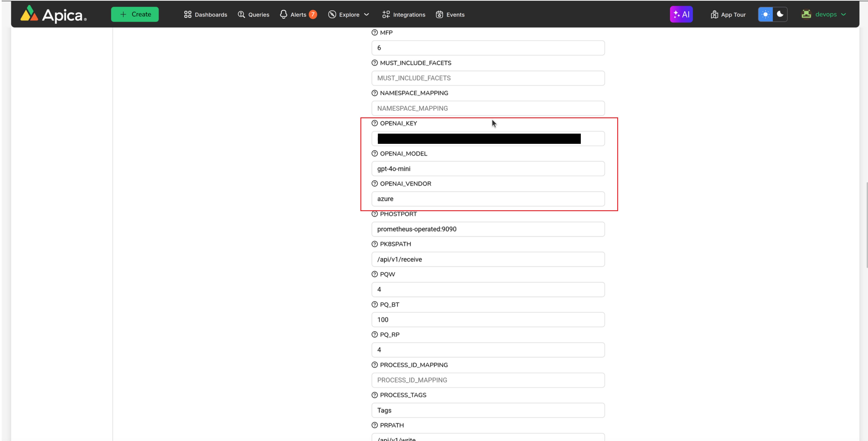Click the green Create button
Image resolution: width=868 pixels, height=441 pixels.
tap(135, 14)
